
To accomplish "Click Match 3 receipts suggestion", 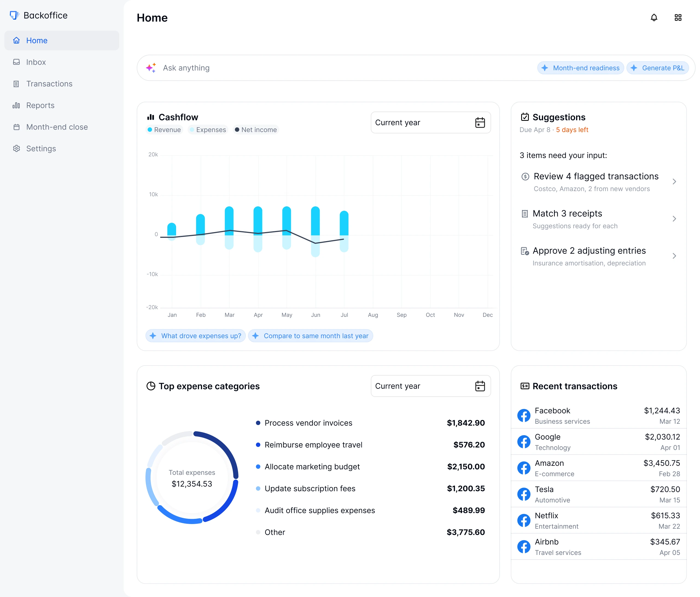I will 599,219.
